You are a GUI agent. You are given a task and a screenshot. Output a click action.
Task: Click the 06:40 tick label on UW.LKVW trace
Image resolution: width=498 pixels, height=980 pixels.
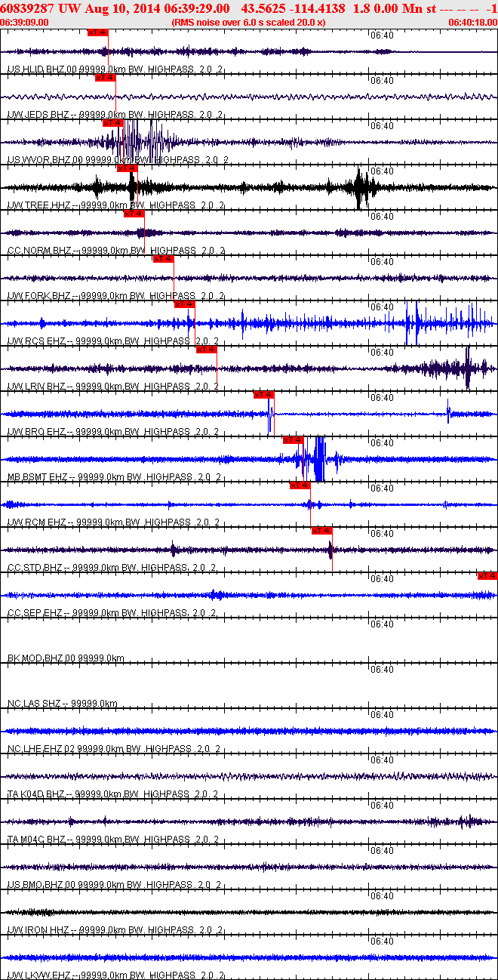[383, 941]
